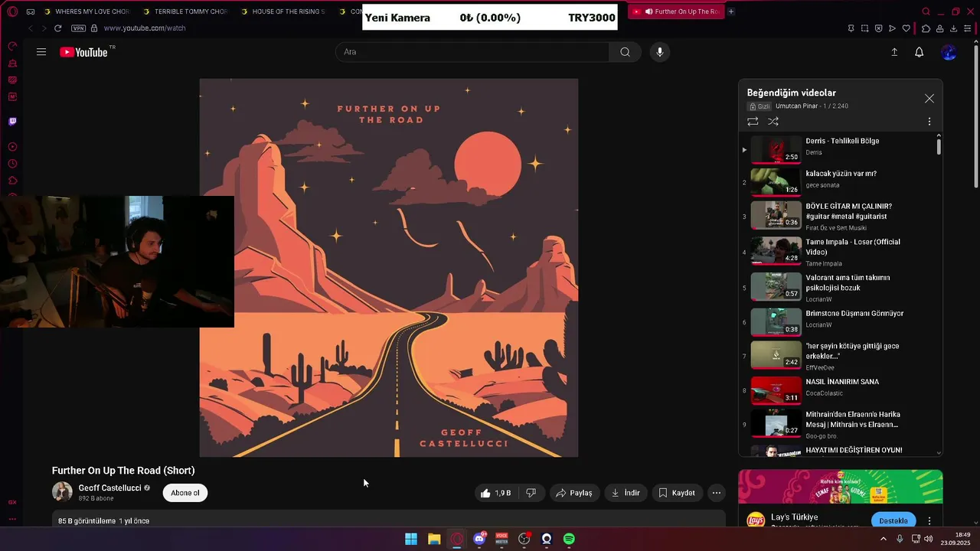Open the Extensions cube sidebar icon
The width and height of the screenshot is (980, 551).
pyautogui.click(x=12, y=181)
